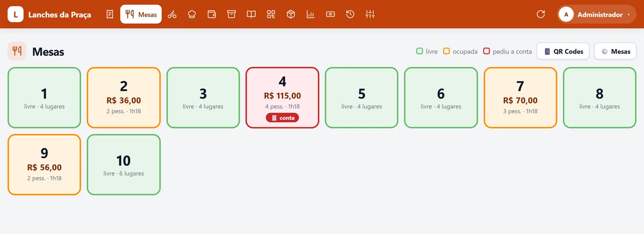This screenshot has height=234, width=644.
Task: Select free table 5 card
Action: point(362,98)
